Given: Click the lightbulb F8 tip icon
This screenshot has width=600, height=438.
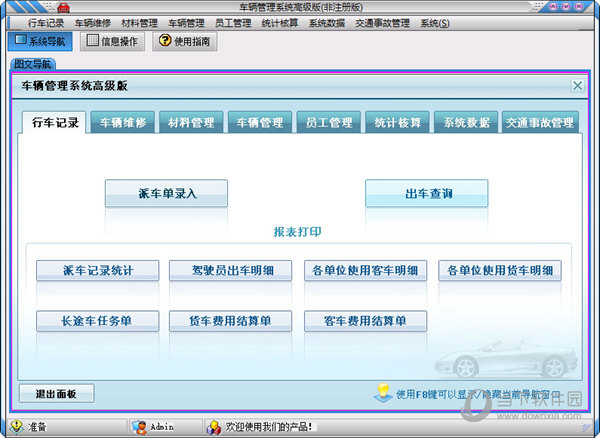Looking at the screenshot, I should [x=381, y=392].
